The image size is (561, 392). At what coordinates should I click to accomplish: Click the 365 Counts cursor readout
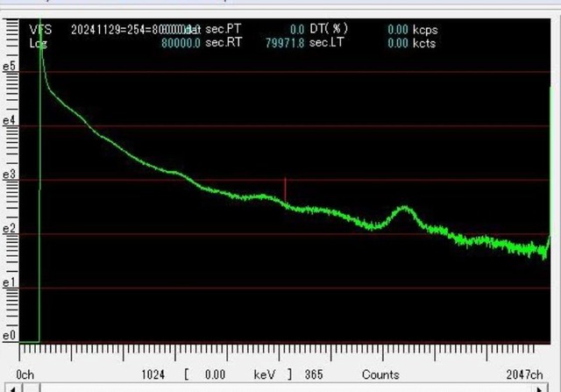(x=352, y=374)
